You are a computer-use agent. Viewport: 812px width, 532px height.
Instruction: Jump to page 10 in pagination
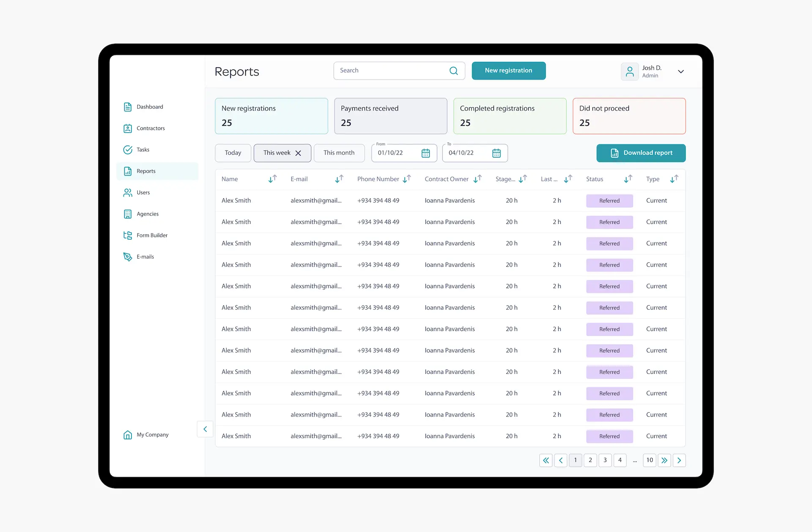click(x=650, y=460)
